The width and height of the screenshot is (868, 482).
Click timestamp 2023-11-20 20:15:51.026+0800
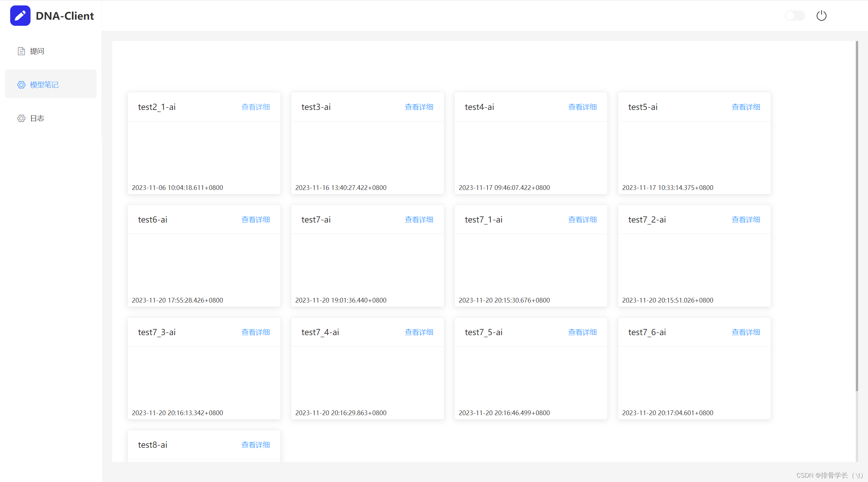(x=668, y=301)
